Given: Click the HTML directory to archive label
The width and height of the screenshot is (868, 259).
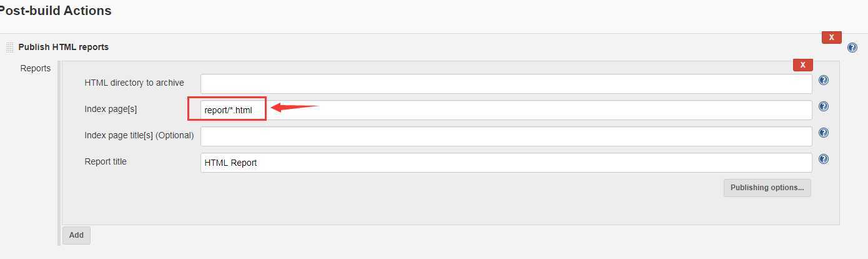Looking at the screenshot, I should pos(134,83).
